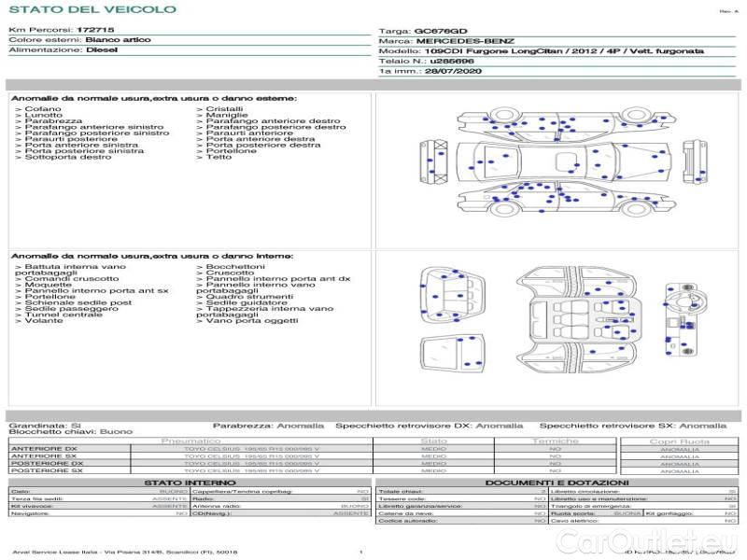Select 'Parabrezza: Anomalia' status line
The image size is (747, 560).
tap(268, 426)
